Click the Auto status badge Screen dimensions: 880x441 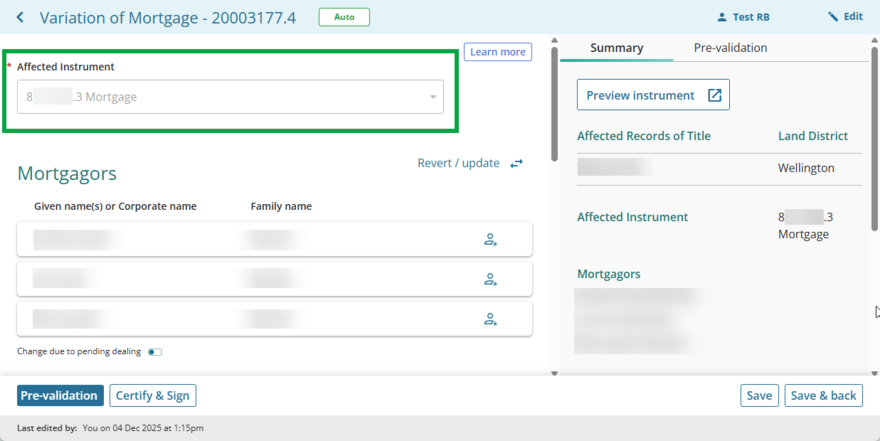pos(344,17)
